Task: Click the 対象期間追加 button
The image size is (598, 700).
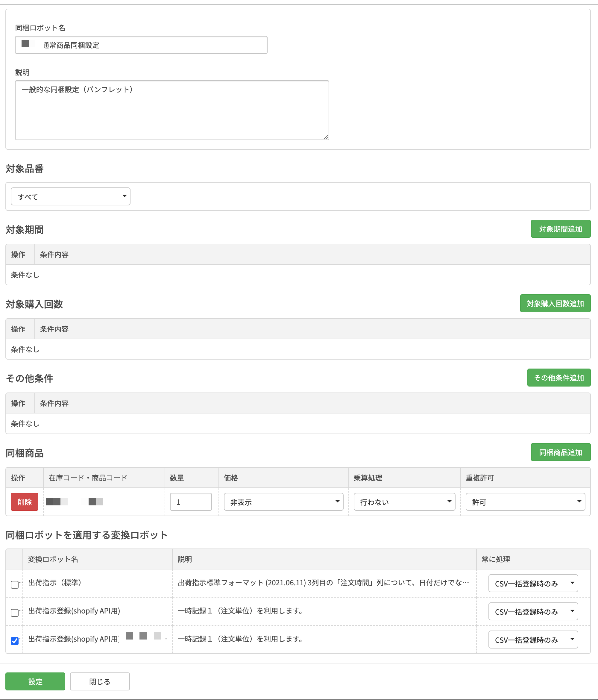Action: click(x=560, y=229)
